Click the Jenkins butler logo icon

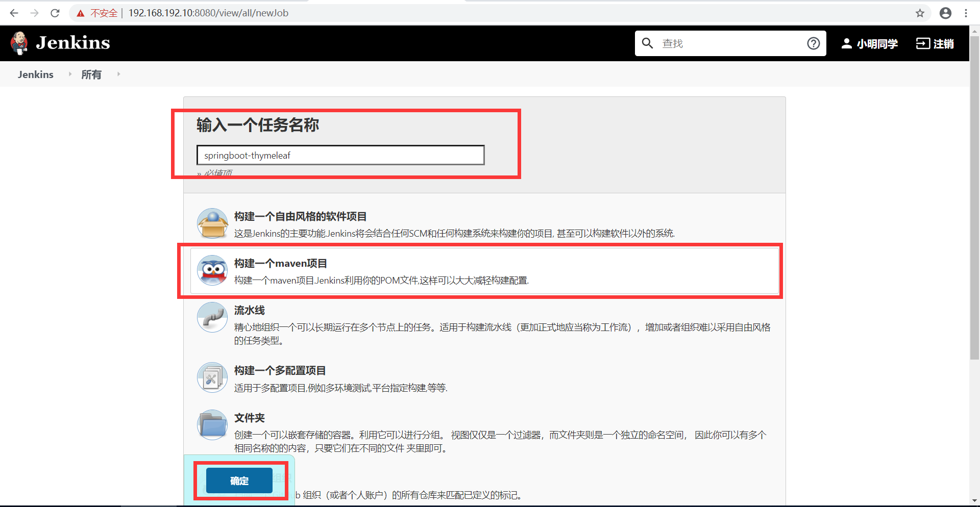(19, 43)
